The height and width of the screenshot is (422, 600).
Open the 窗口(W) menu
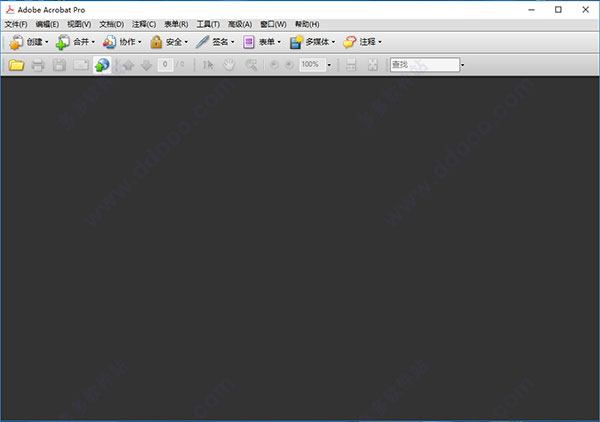coord(273,24)
